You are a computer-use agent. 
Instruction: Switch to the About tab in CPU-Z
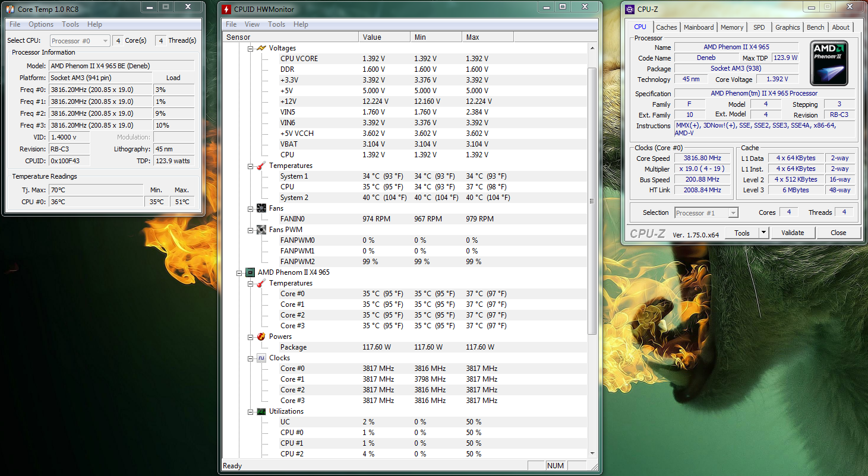pyautogui.click(x=841, y=27)
